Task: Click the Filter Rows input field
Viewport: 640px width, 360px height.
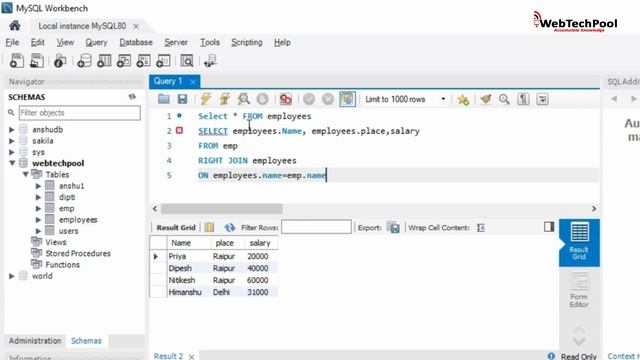Action: pyautogui.click(x=316, y=227)
